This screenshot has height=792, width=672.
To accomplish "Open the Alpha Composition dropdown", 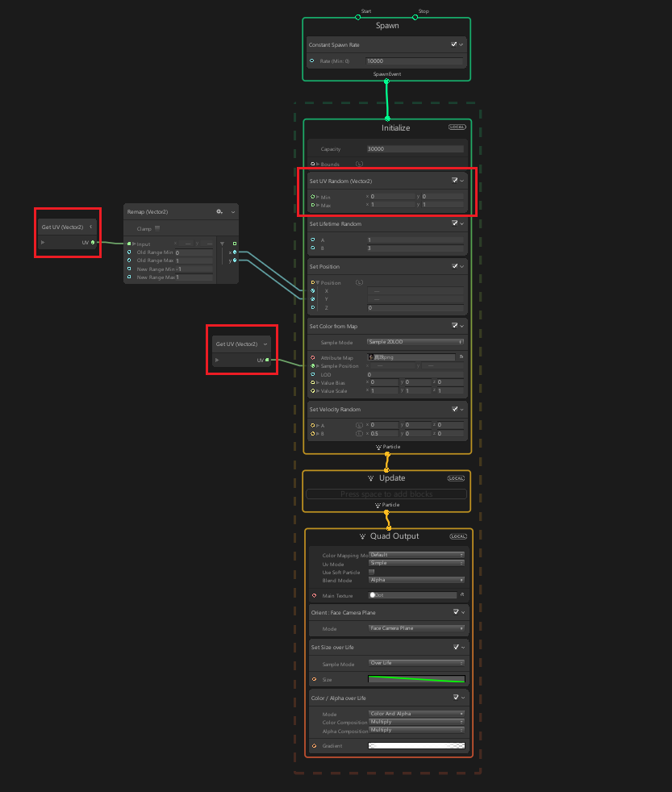I will coord(416,730).
